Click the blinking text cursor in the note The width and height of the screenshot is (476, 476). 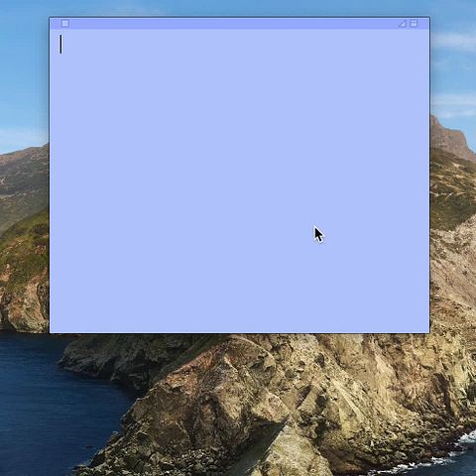[60, 45]
